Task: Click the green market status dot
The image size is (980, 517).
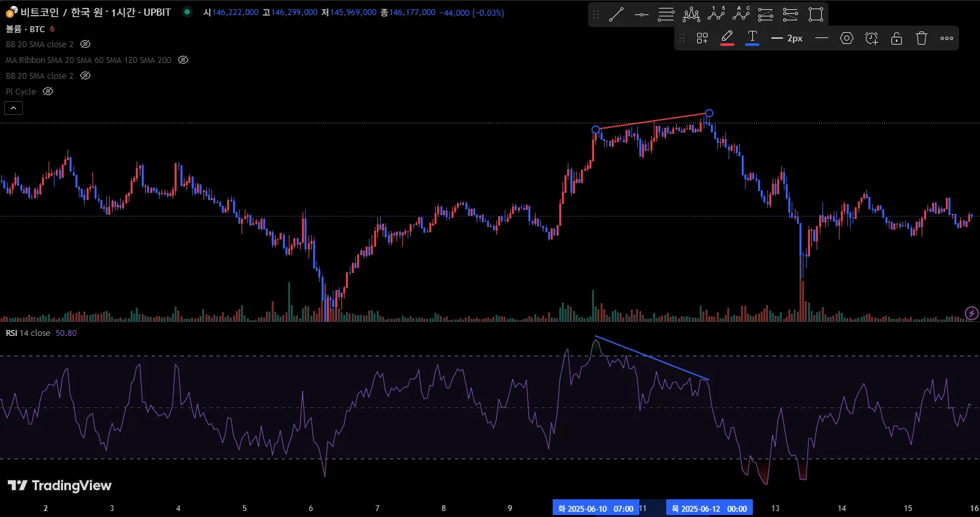Action: click(x=187, y=12)
